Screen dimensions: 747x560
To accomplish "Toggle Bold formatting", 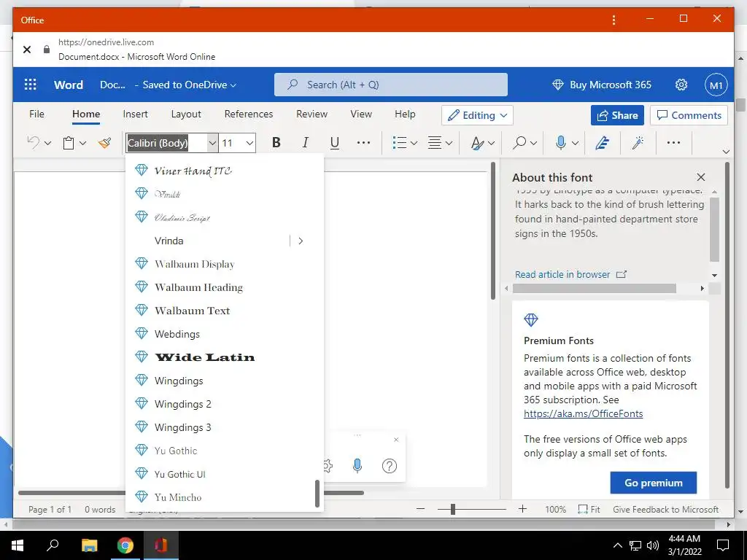I will point(276,142).
